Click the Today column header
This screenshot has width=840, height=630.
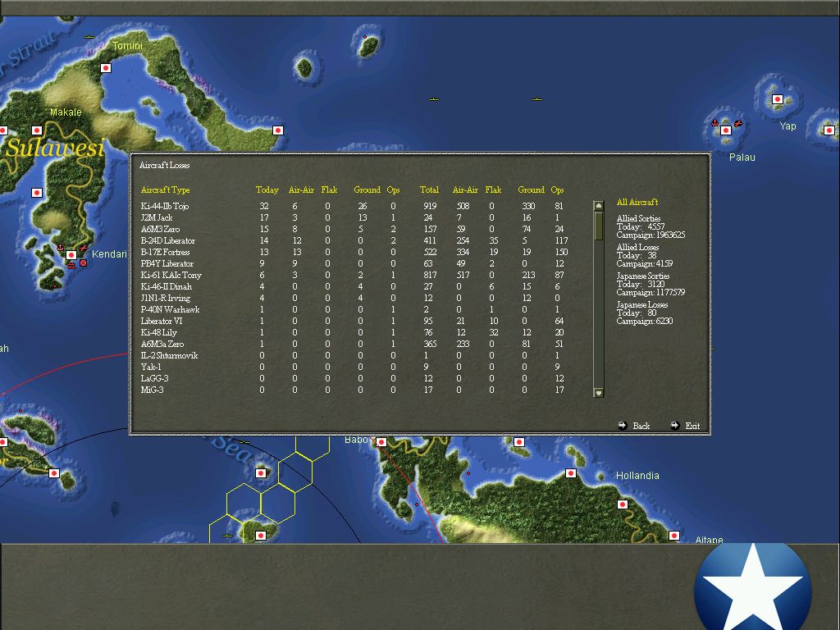[267, 189]
